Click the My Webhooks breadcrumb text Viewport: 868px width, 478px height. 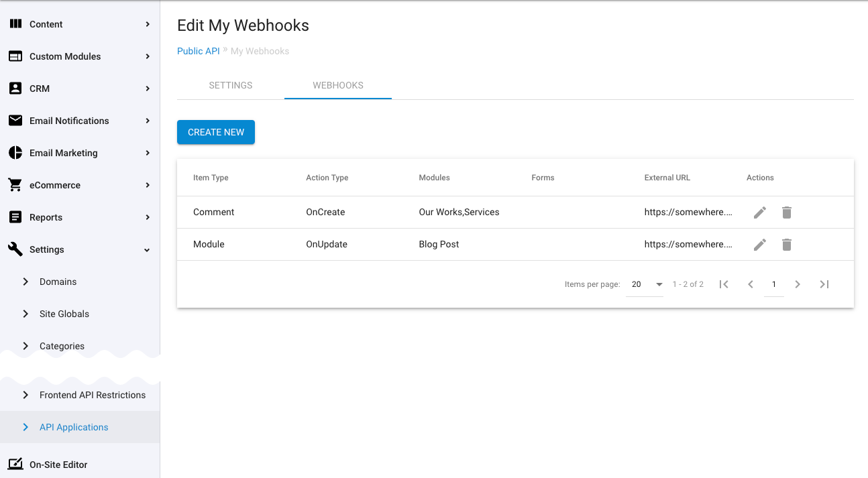pyautogui.click(x=260, y=51)
